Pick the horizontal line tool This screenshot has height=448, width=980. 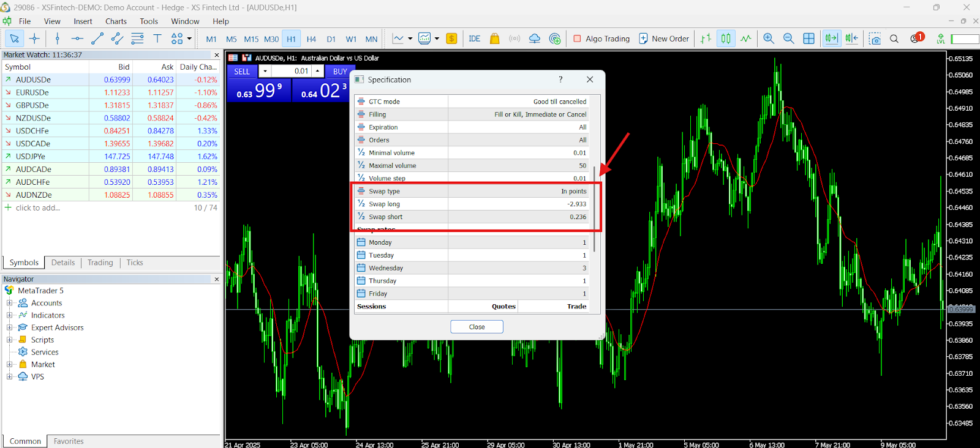click(x=77, y=39)
